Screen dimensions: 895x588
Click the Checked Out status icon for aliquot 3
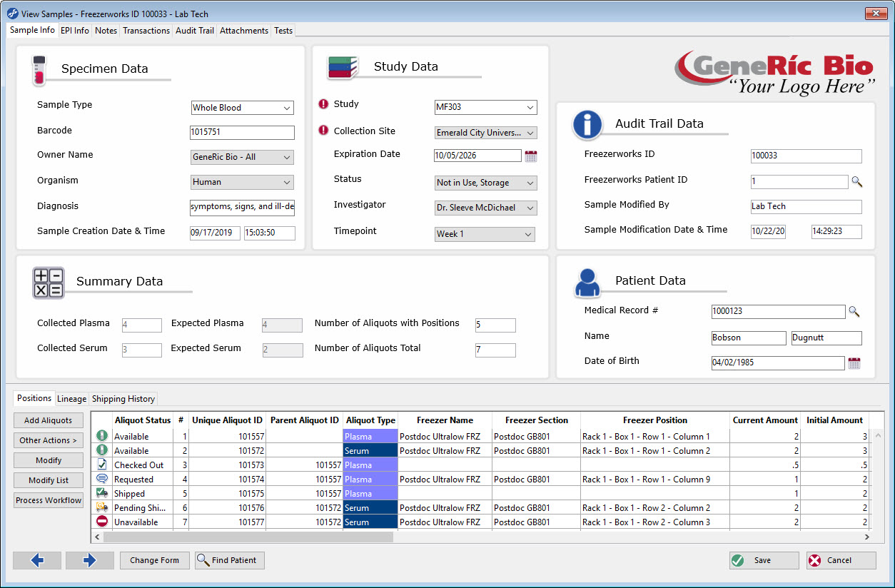[102, 465]
